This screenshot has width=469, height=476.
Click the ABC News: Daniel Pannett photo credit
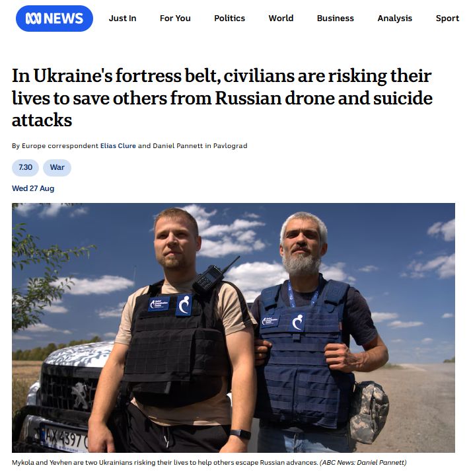363,463
